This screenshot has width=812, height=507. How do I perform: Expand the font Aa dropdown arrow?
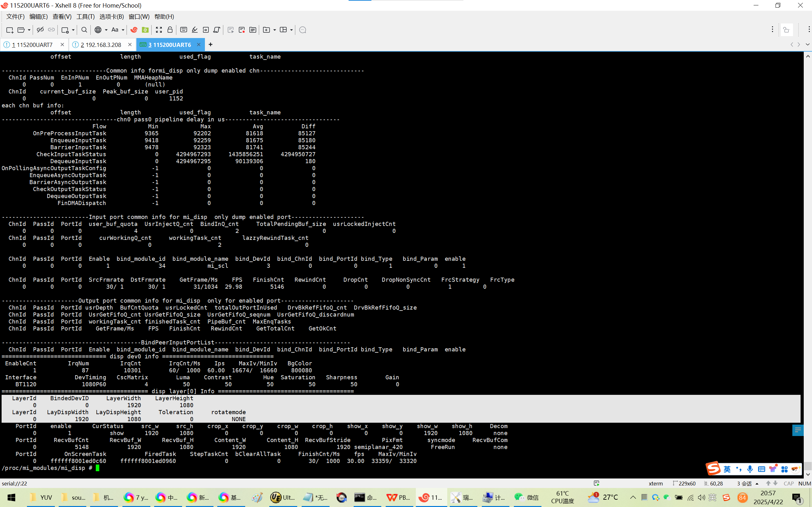pyautogui.click(x=123, y=30)
